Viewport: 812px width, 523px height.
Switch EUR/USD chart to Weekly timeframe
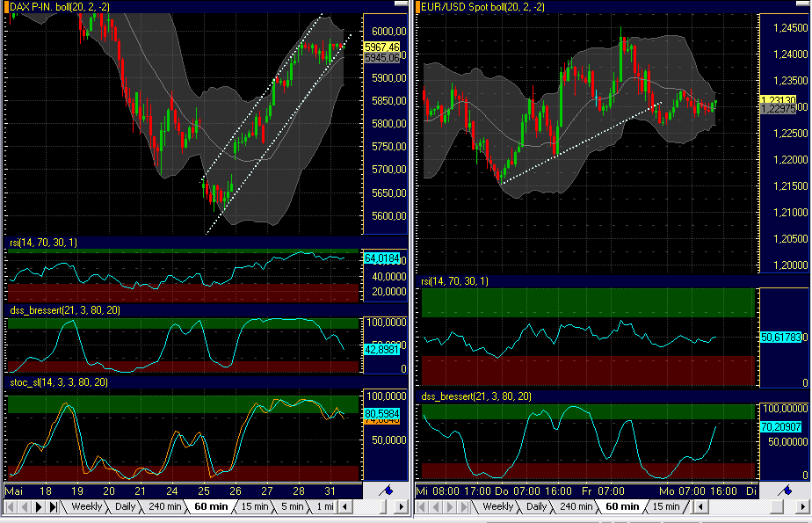[x=497, y=506]
